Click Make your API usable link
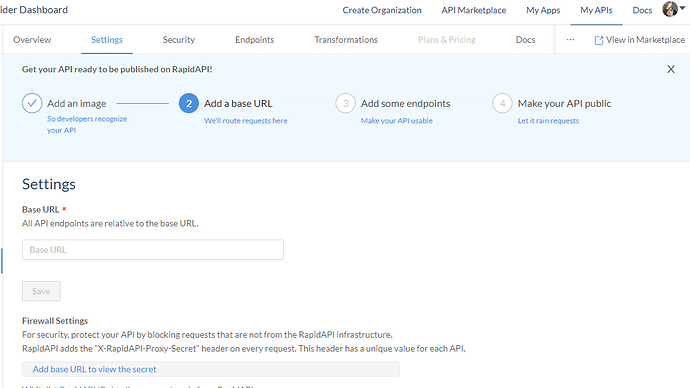Screen dimensions: 690x388 tap(396, 121)
